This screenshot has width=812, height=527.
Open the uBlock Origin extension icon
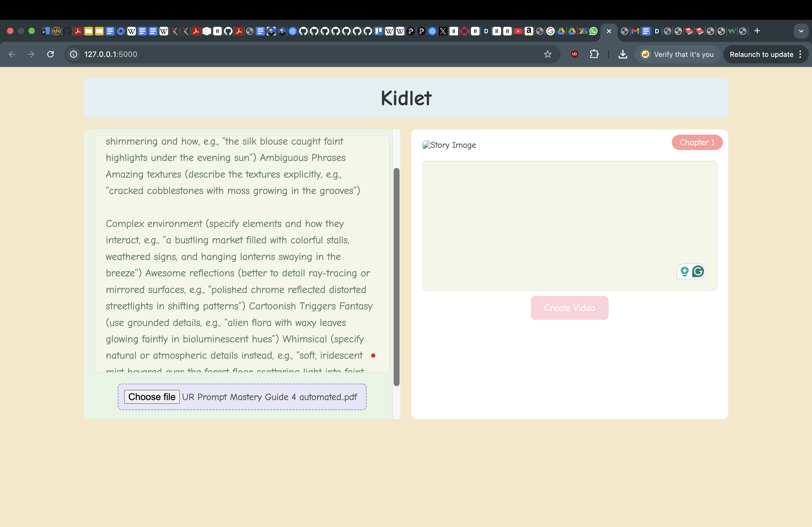pos(575,54)
